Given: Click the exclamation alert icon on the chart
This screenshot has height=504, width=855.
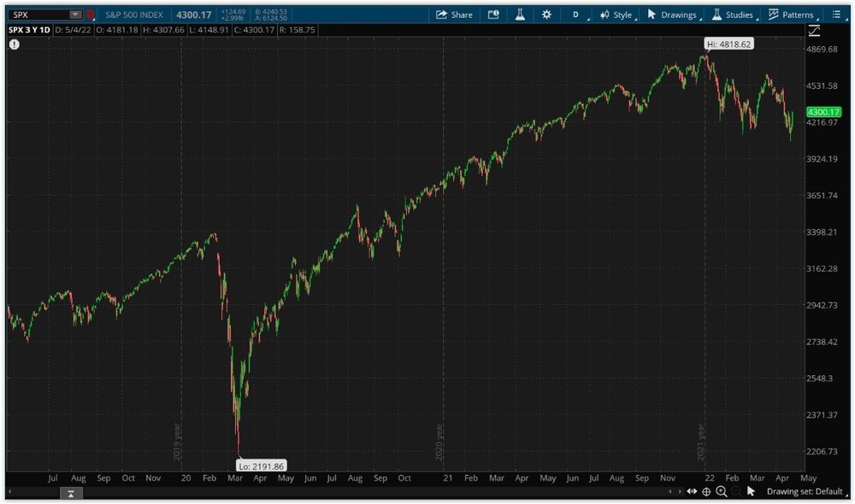Looking at the screenshot, I should coord(14,44).
